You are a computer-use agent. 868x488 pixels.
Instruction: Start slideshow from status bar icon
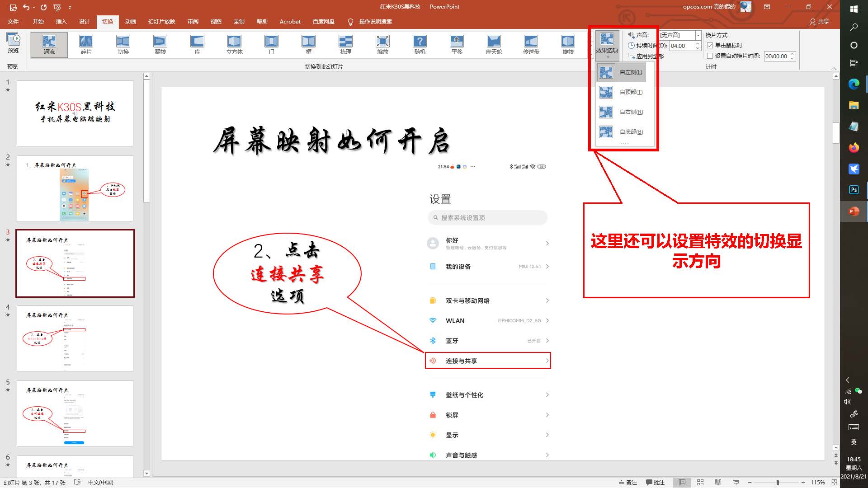click(x=736, y=483)
